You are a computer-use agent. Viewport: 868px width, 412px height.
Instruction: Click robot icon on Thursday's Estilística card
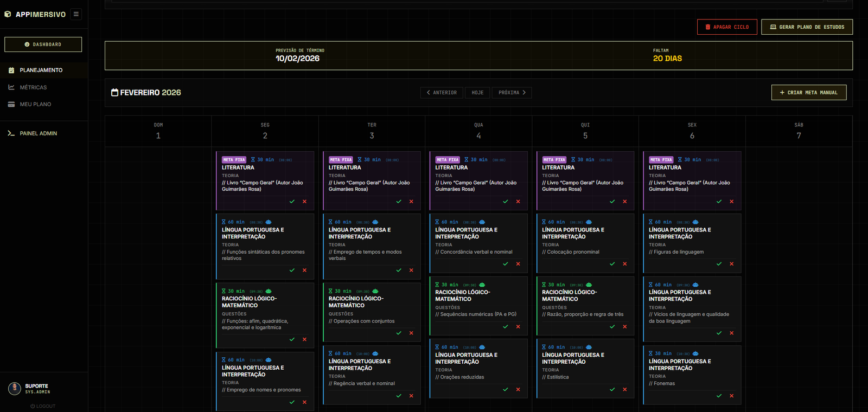[589, 347]
